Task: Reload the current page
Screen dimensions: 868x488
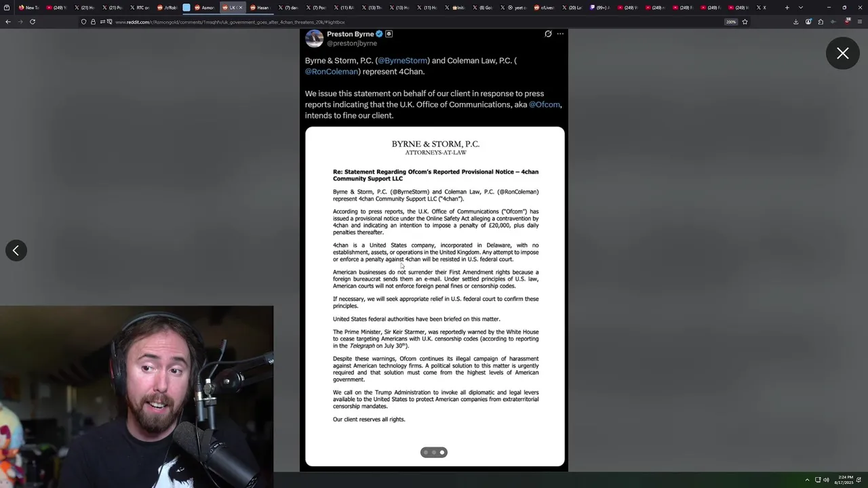Action: [33, 22]
